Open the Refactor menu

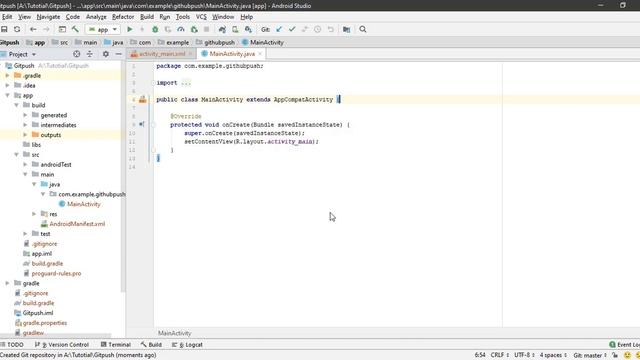pyautogui.click(x=123, y=17)
